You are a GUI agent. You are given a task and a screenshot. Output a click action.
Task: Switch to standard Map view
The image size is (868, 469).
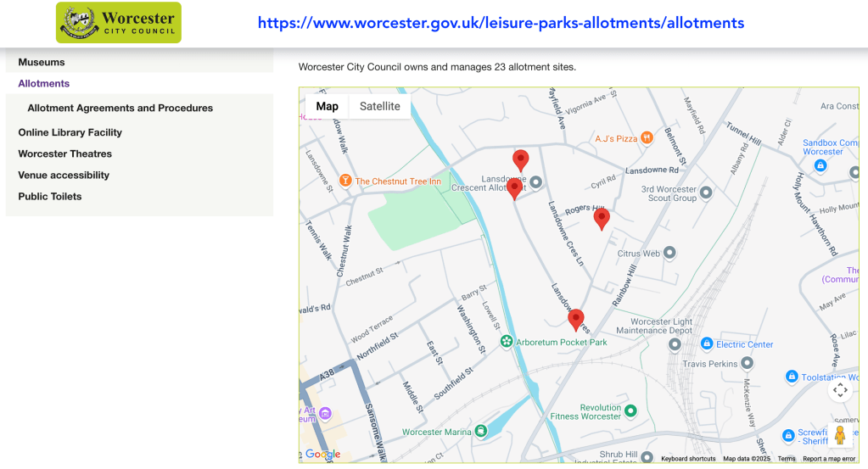click(x=328, y=106)
